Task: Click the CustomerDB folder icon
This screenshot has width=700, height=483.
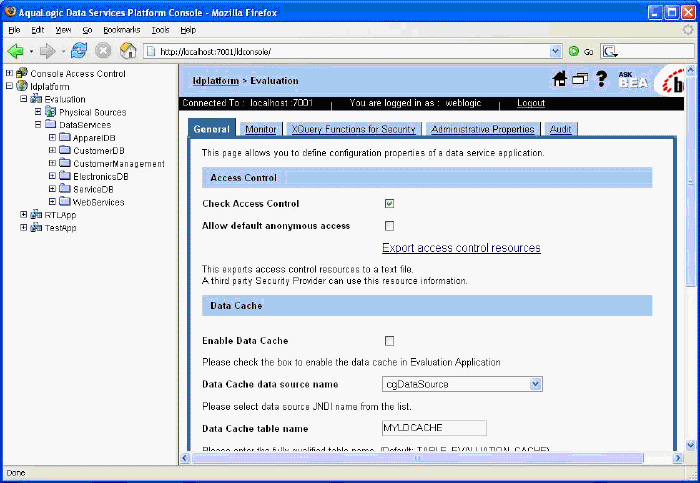Action: (65, 150)
